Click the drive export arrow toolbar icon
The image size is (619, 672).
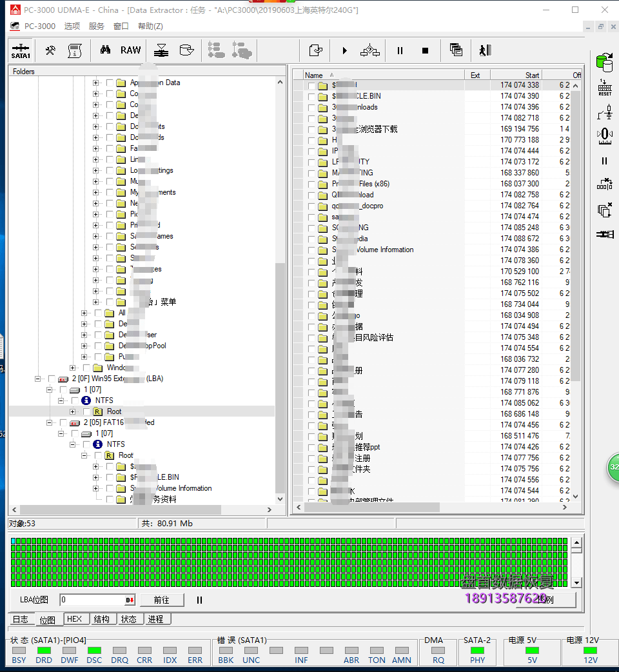[x=186, y=50]
